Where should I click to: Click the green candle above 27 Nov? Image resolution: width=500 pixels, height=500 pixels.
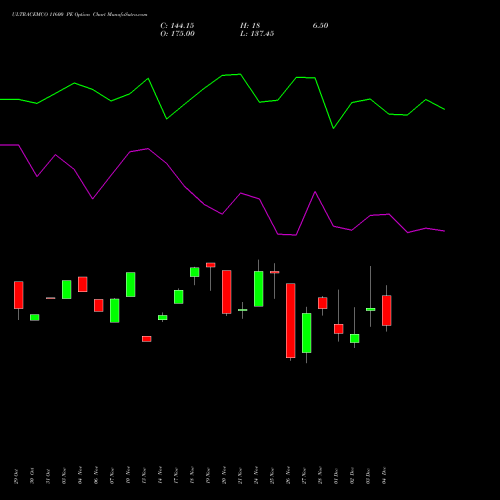pos(307,333)
